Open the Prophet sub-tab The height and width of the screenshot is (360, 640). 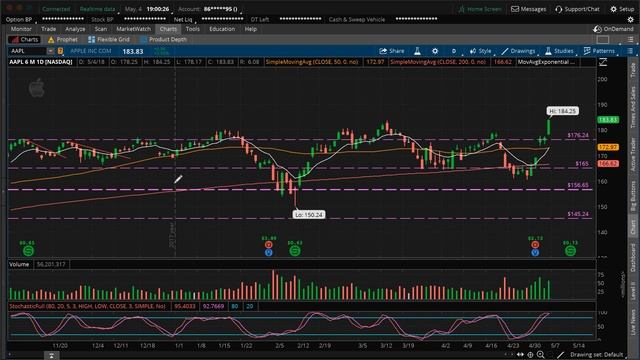tap(63, 40)
